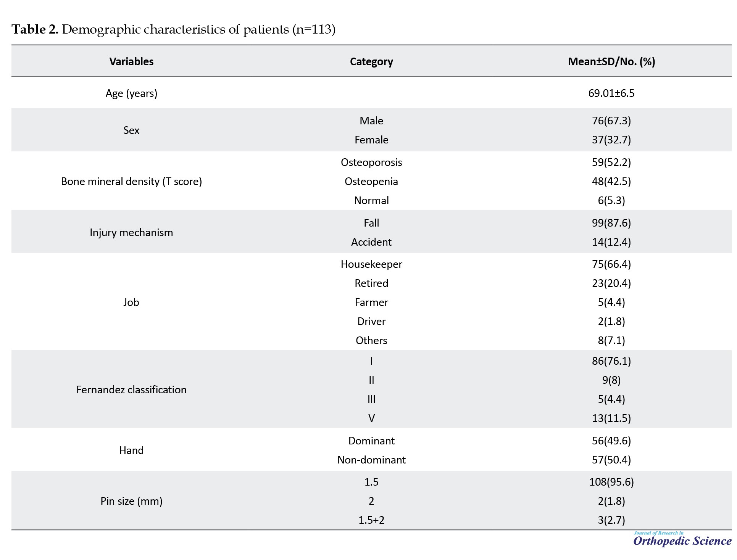Click the Orthopedic Science journal logo

[x=682, y=539]
